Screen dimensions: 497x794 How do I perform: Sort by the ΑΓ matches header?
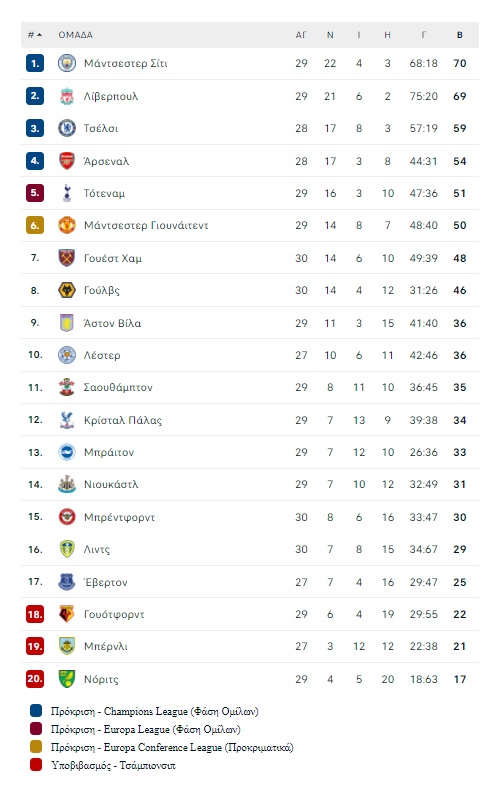point(301,35)
